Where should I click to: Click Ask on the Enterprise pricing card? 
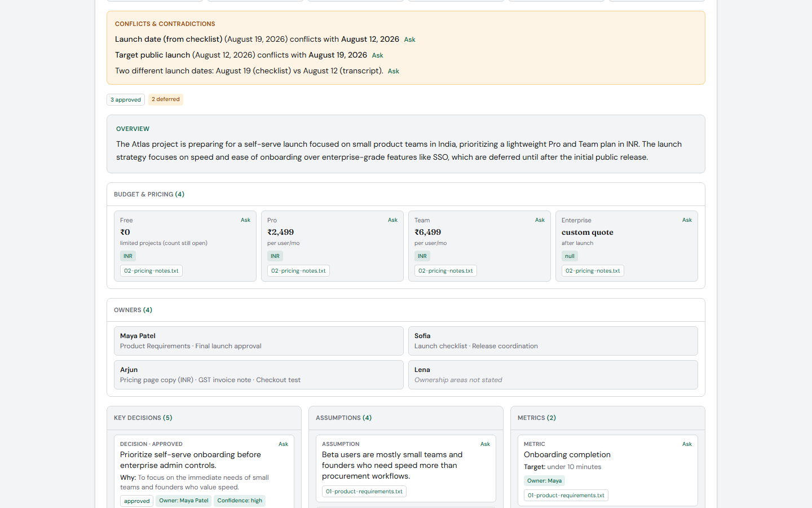687,220
